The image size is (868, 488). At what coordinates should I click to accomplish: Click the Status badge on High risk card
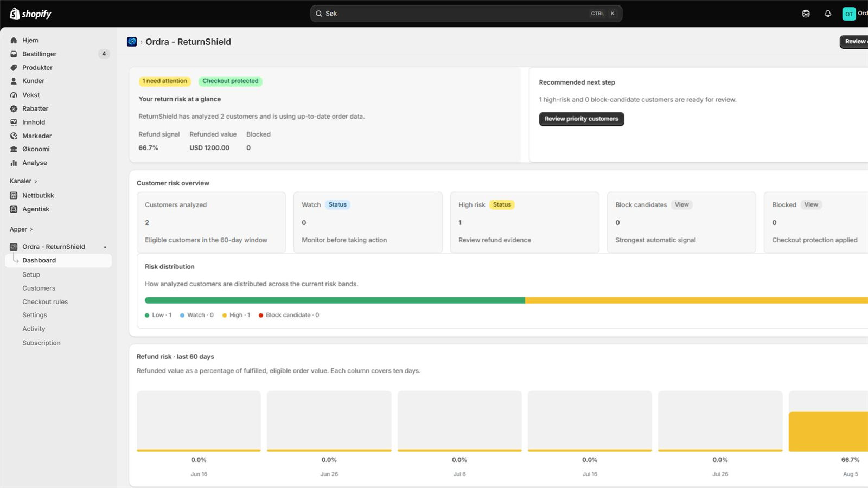[x=502, y=204]
